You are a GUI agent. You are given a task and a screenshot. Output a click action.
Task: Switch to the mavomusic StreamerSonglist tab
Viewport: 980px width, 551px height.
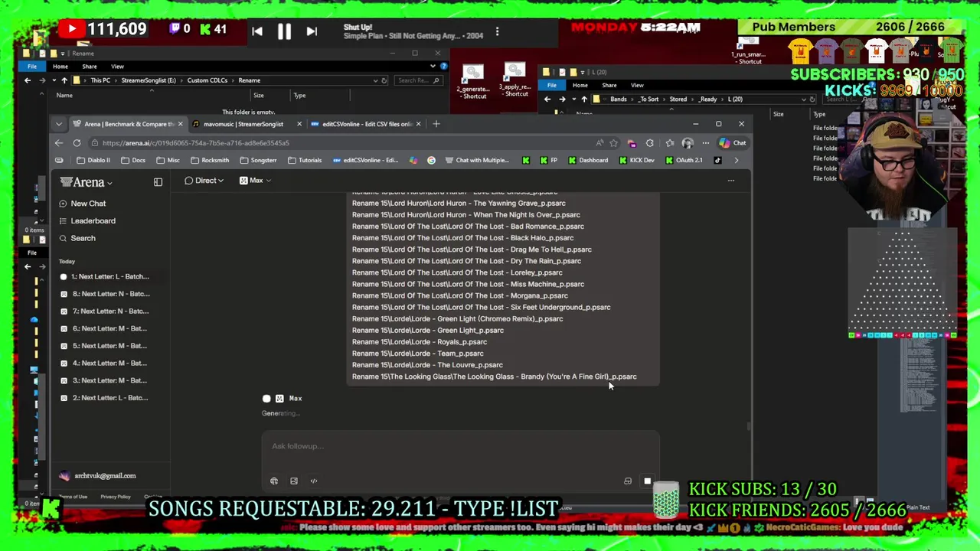(243, 124)
